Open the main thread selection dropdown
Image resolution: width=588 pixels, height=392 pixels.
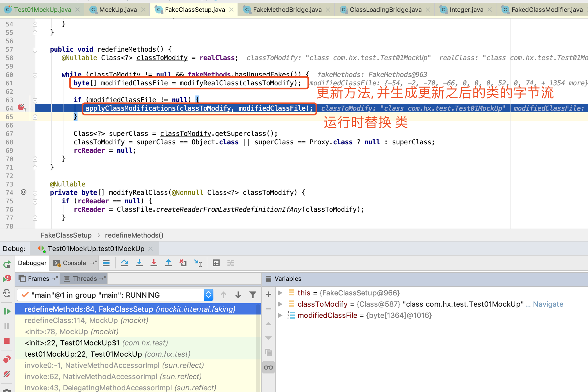click(x=208, y=295)
